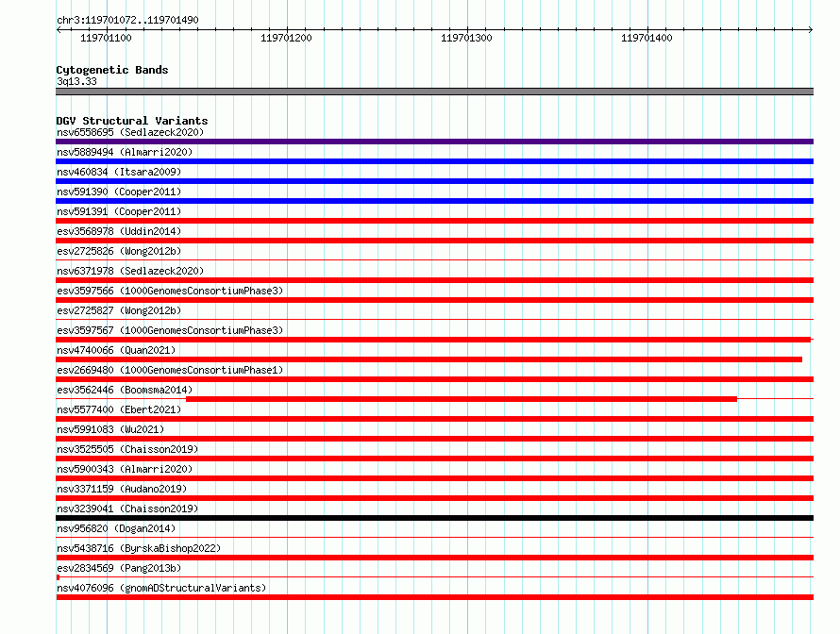
Task: Click the red nsv5991083 (Wu2021) variant bar
Action: point(434,439)
